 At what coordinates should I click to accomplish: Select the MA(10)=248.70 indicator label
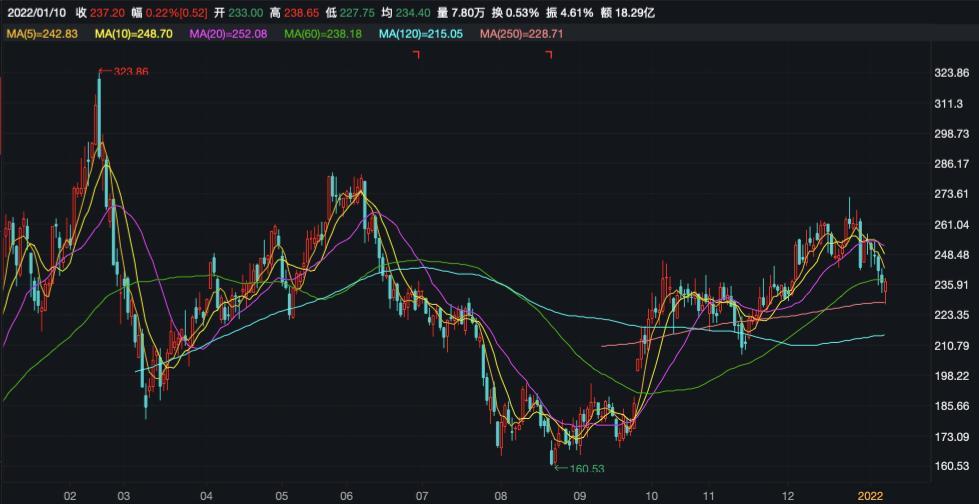(x=134, y=34)
